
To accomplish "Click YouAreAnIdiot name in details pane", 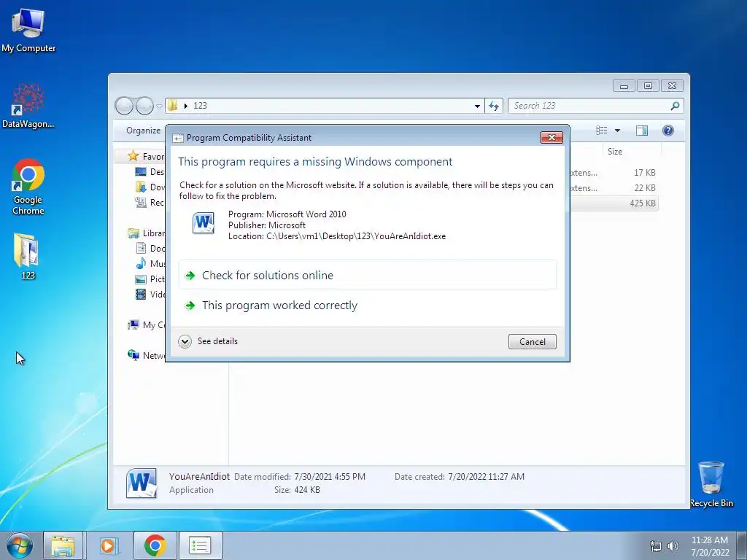I will (x=199, y=476).
